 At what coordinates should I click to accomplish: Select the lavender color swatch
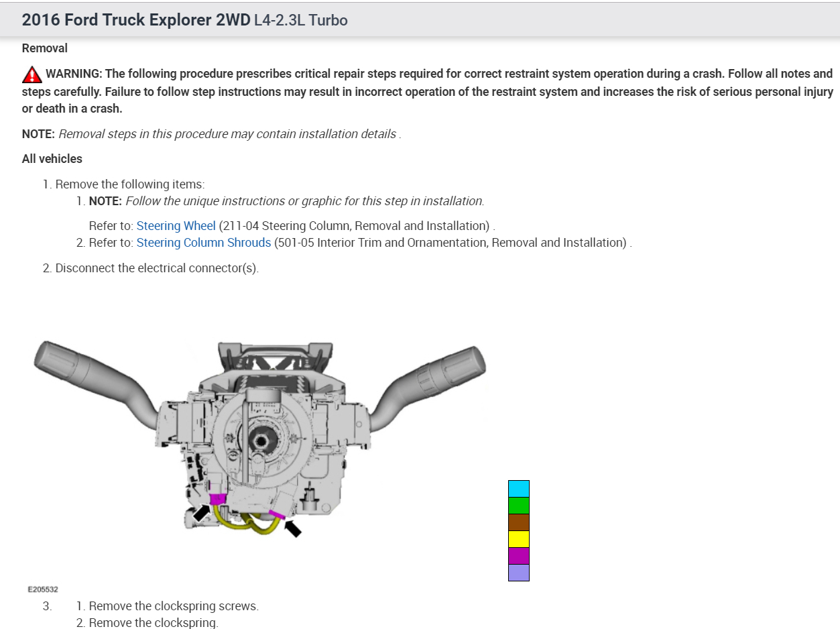pyautogui.click(x=519, y=573)
